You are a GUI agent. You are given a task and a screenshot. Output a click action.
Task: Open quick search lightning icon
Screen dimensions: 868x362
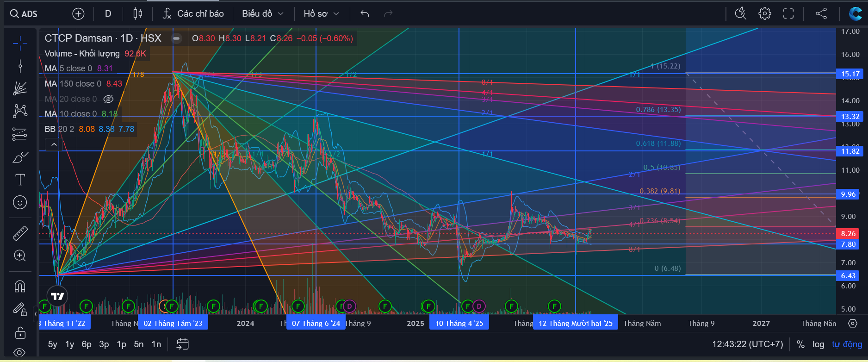(741, 14)
